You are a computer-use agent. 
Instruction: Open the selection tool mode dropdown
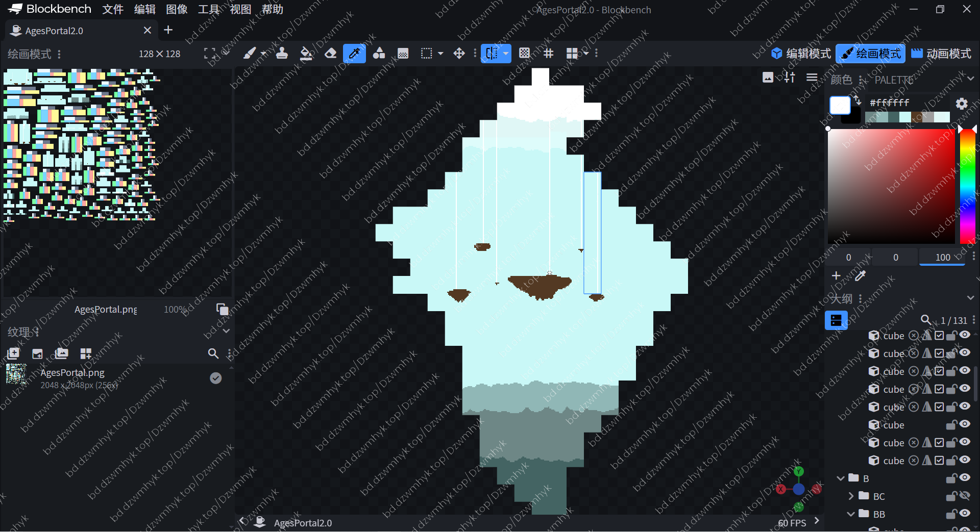tap(440, 54)
